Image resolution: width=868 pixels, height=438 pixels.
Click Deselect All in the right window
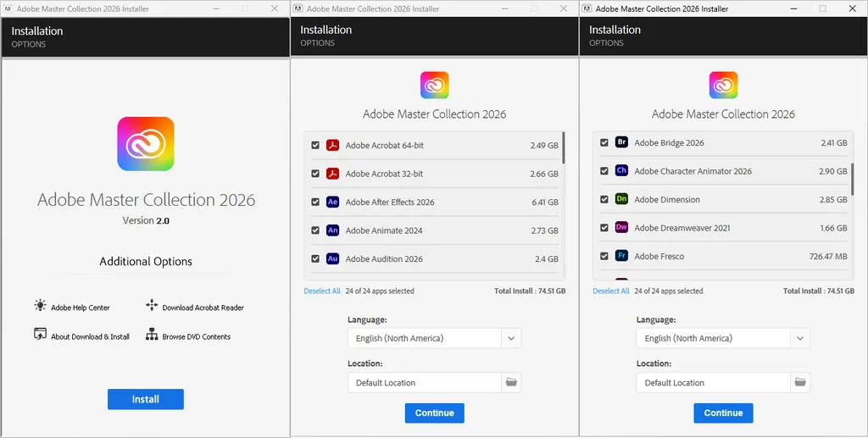[x=611, y=291]
